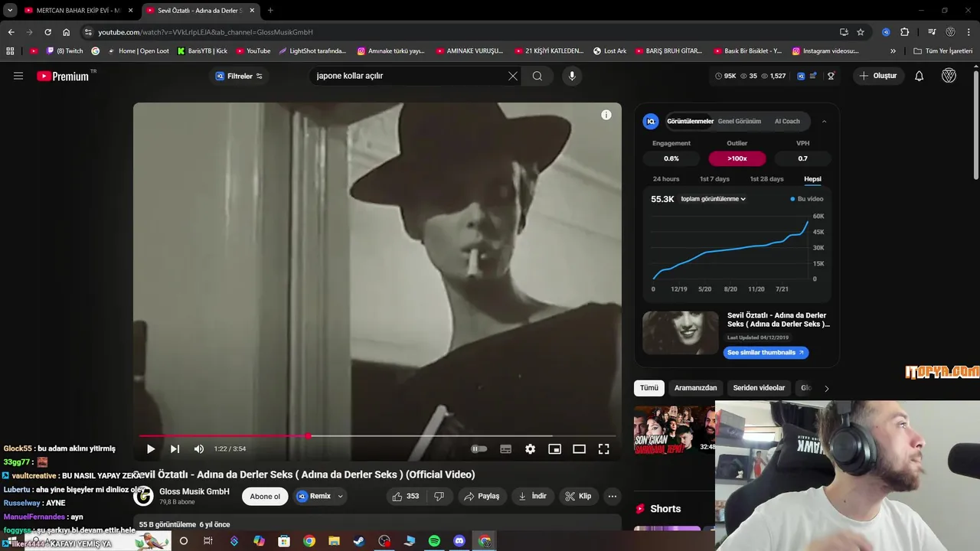The height and width of the screenshot is (551, 980).
Task: Select the 24 hours range
Action: pyautogui.click(x=666, y=179)
